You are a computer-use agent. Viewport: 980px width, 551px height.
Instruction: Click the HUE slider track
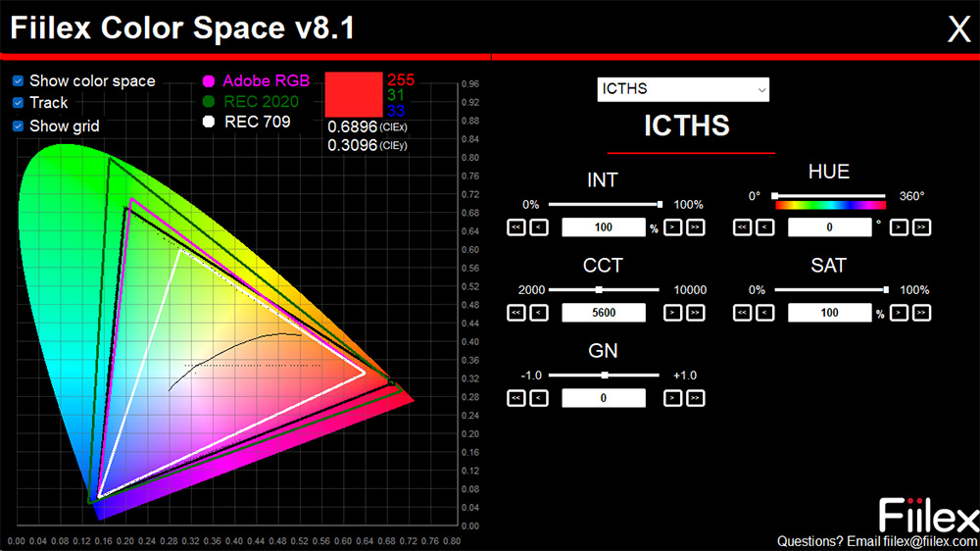(829, 196)
